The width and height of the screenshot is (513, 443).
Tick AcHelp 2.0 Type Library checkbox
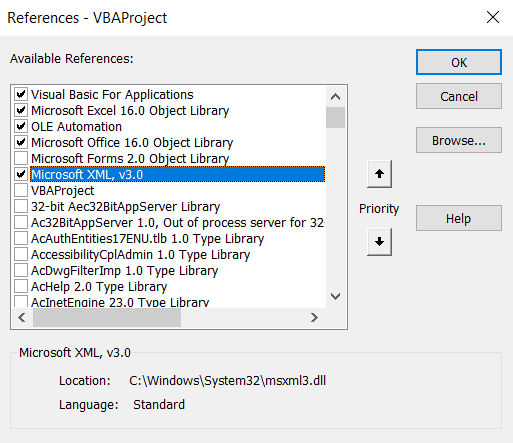click(21, 286)
